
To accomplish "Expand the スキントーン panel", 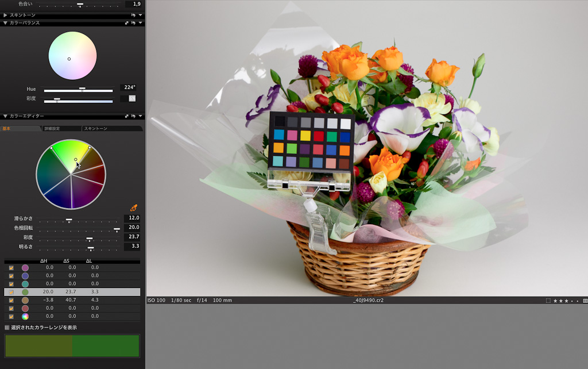I will [5, 15].
